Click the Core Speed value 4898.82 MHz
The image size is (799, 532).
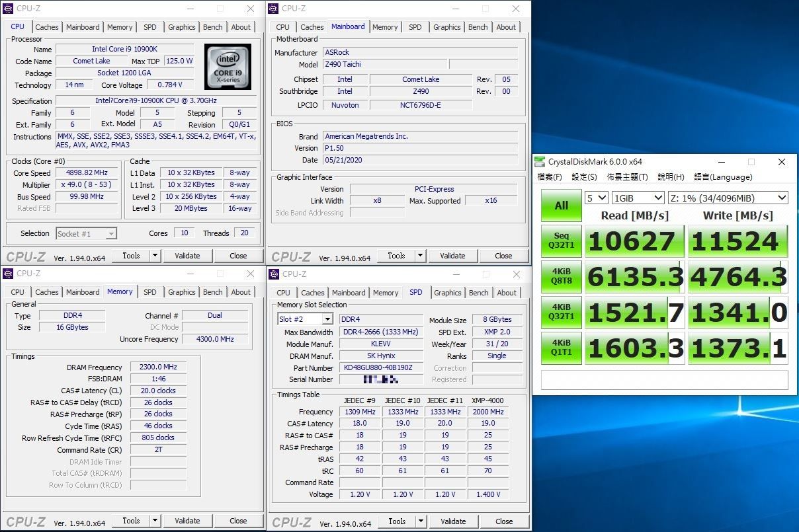tap(87, 173)
